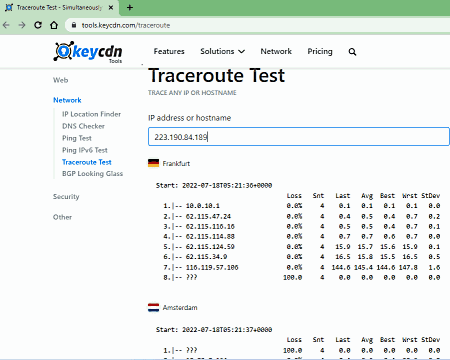This screenshot has height=360, width=450.
Task: Click hop 6 address 62.115.34.9
Action: [x=206, y=257]
